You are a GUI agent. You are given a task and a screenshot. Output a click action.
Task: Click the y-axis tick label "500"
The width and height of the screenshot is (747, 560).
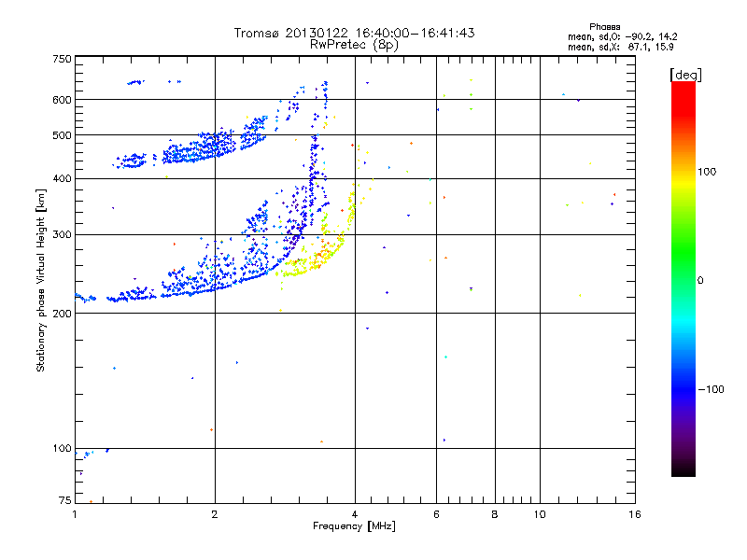pos(62,135)
